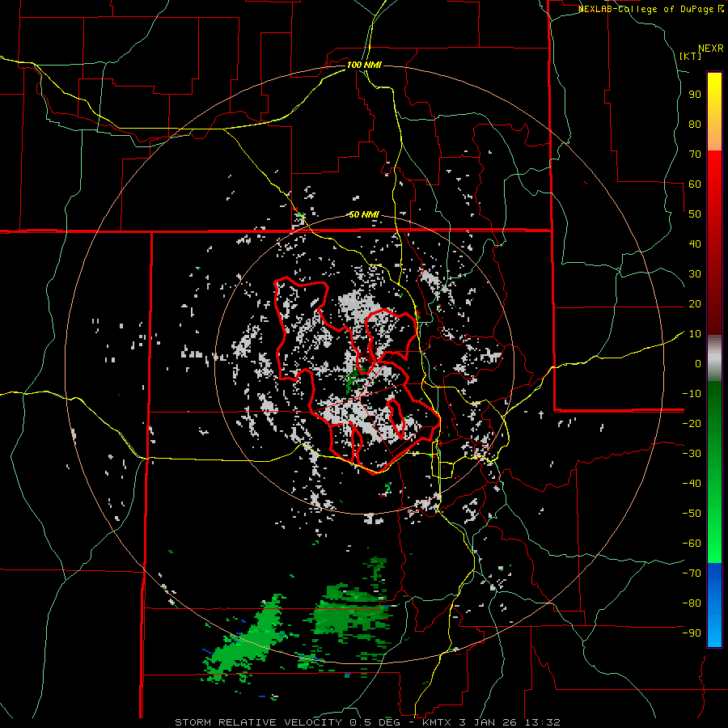Click the positive 30 value on the velocity scale
The height and width of the screenshot is (728, 728).
(x=695, y=274)
